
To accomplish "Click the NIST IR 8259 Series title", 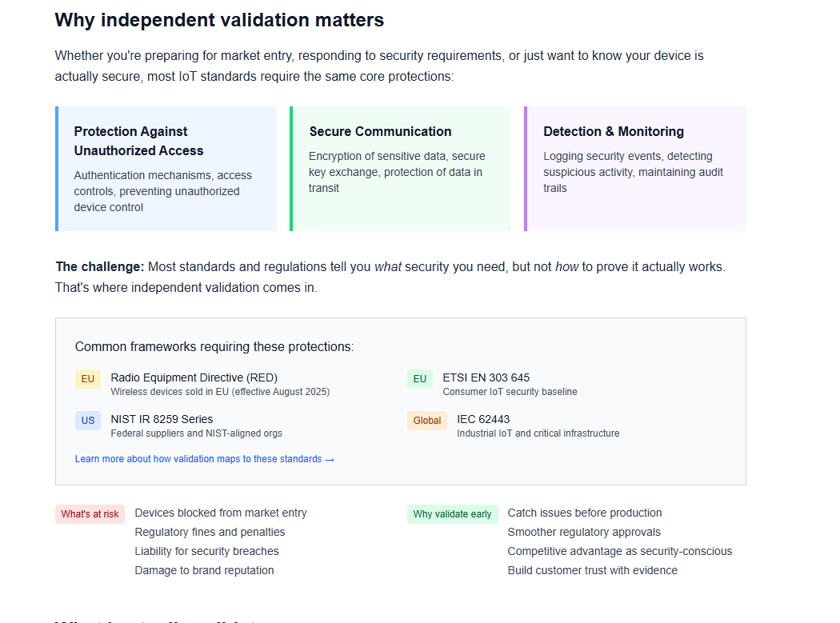I will click(x=162, y=419).
